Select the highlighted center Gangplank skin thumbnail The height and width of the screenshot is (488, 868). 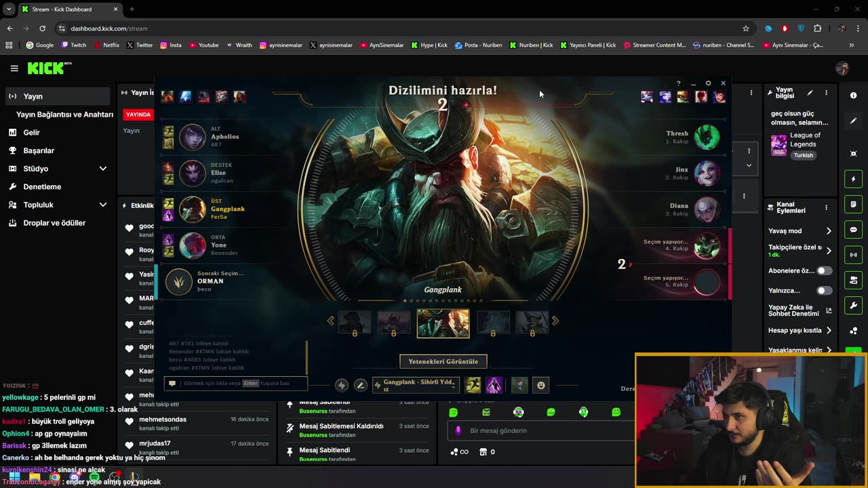coord(443,323)
